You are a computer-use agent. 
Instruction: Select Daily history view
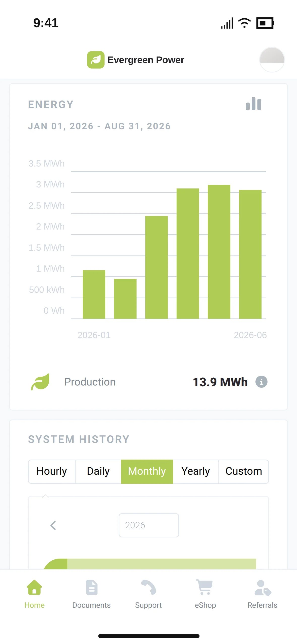click(x=98, y=471)
